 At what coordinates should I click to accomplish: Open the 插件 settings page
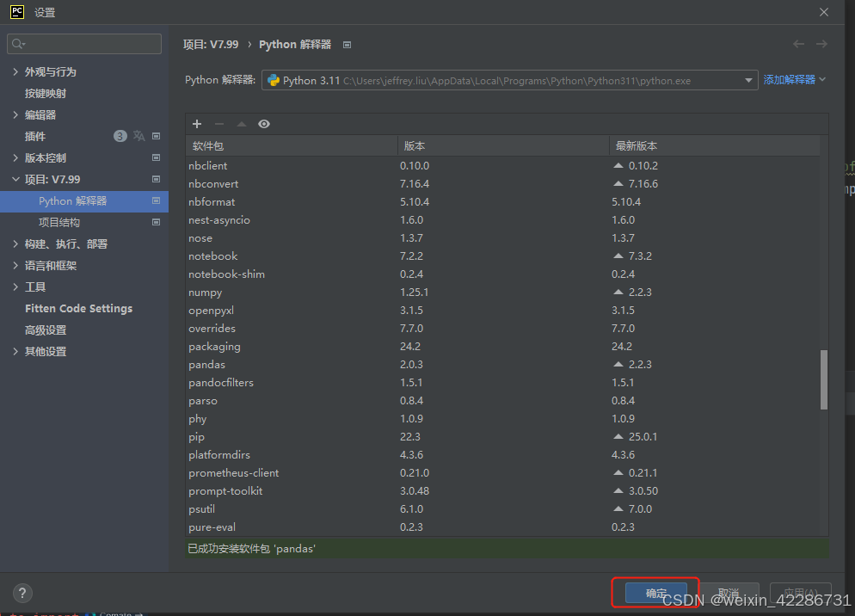[35, 137]
